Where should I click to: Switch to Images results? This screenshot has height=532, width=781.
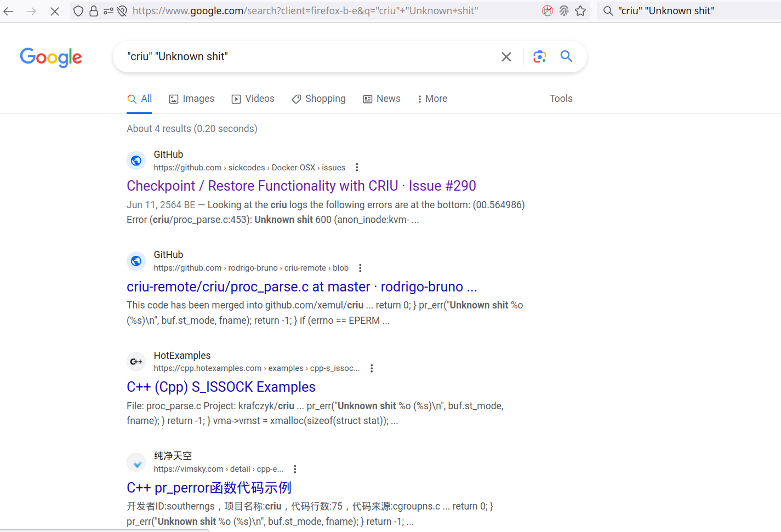(191, 99)
